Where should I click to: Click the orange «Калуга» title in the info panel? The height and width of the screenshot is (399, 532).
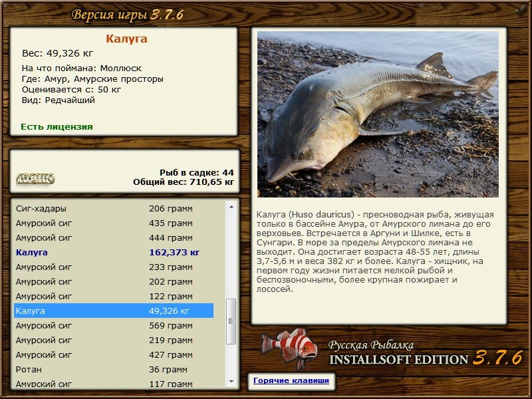coord(126,39)
